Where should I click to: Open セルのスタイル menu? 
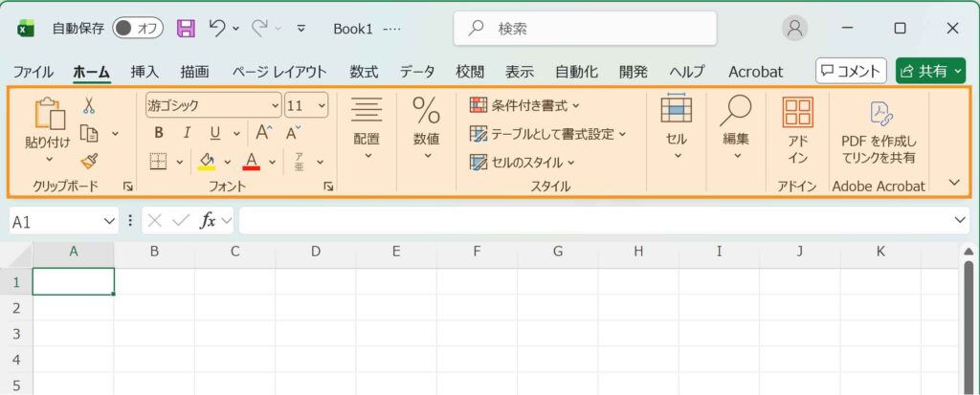pos(523,163)
